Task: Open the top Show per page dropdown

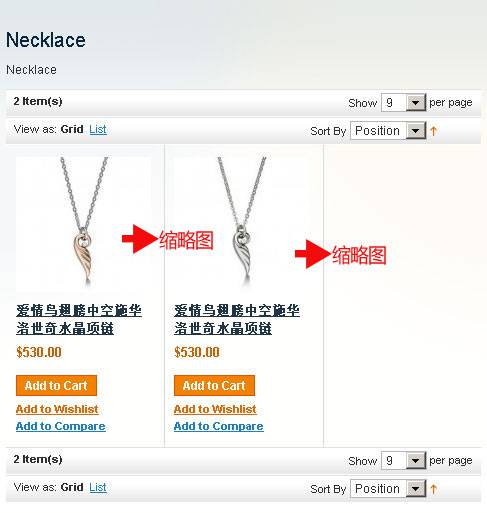Action: tap(403, 102)
